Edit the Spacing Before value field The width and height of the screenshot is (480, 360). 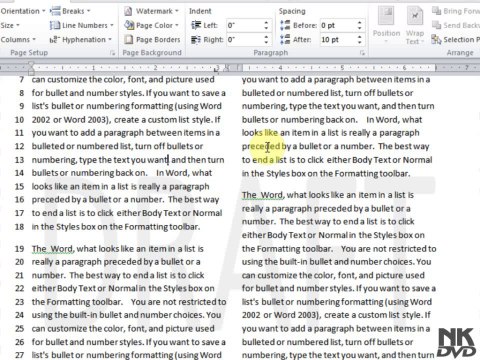[338, 25]
